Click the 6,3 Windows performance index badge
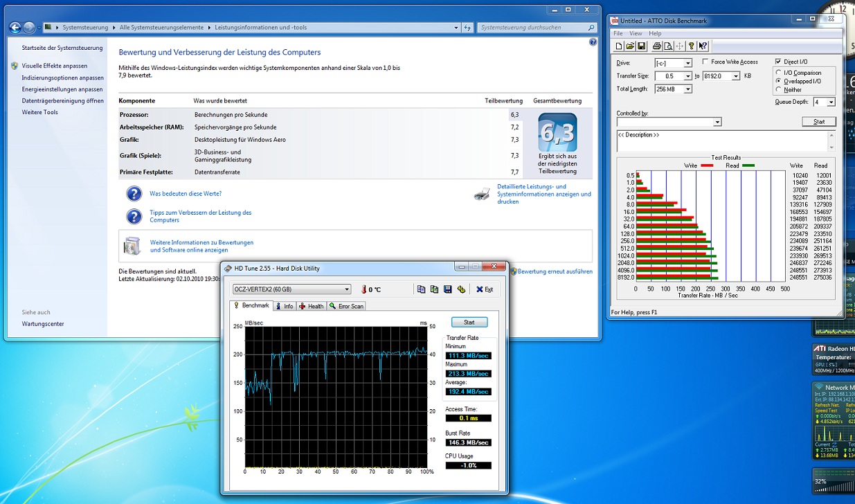Screen dimensions: 855x504 (557, 132)
